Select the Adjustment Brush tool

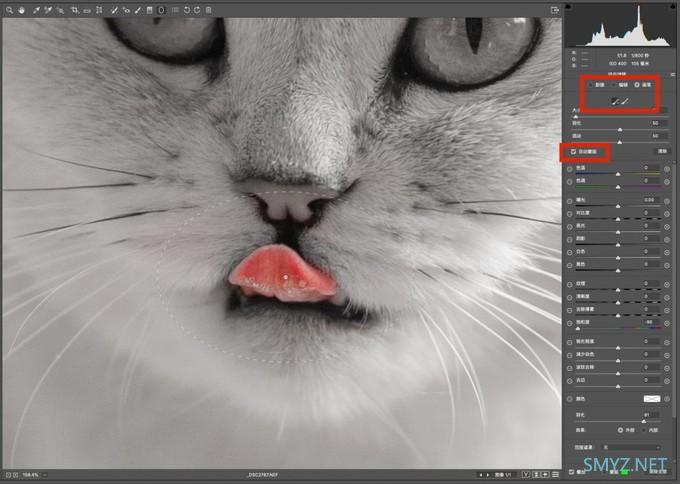click(x=138, y=10)
